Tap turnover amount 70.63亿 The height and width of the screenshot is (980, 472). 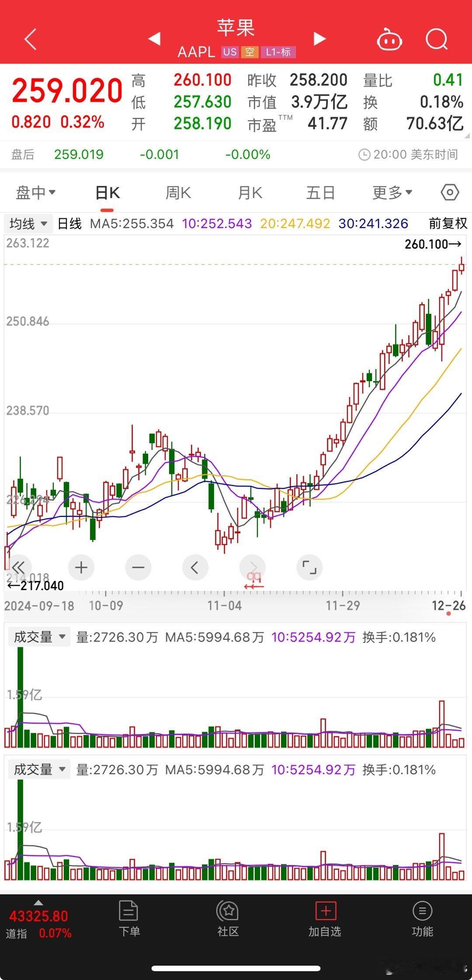coord(435,124)
